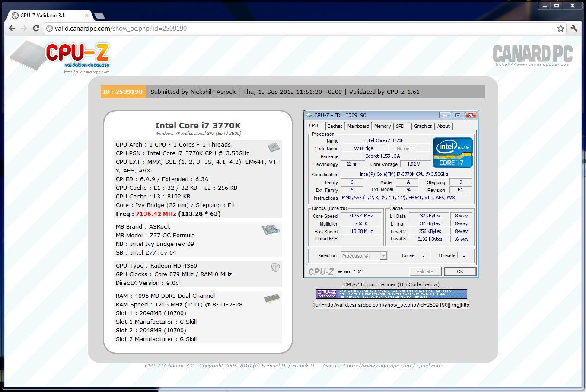
Task: Click the CPU chip icon beside CPU Arch
Action: tap(273, 147)
